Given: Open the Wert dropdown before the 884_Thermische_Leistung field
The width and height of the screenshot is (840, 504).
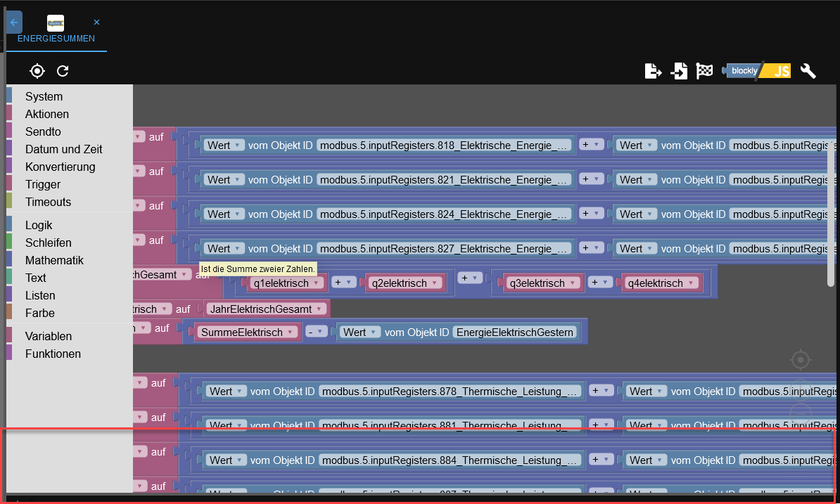Looking at the screenshot, I should pyautogui.click(x=226, y=460).
